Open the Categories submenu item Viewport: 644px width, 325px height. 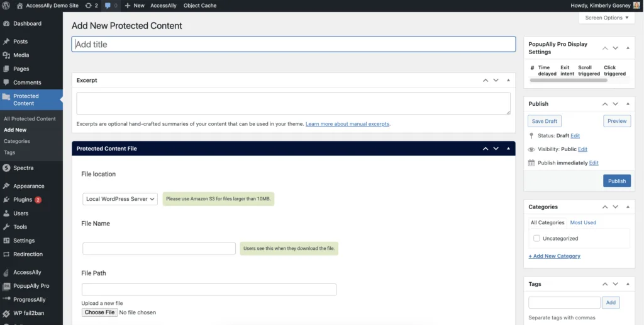(17, 140)
